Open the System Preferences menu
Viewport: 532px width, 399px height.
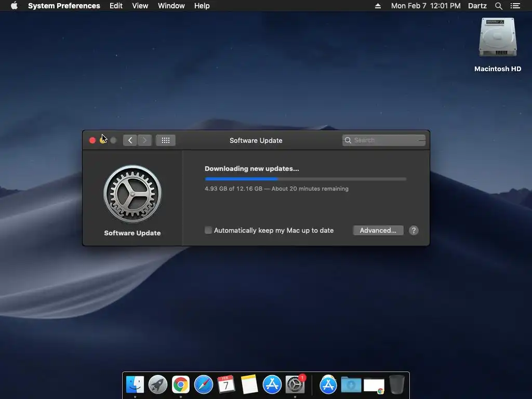(x=64, y=6)
